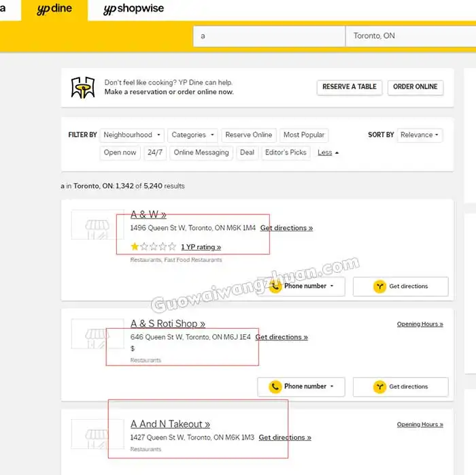Click Get directions link beside 646 Queen St W

tap(282, 337)
